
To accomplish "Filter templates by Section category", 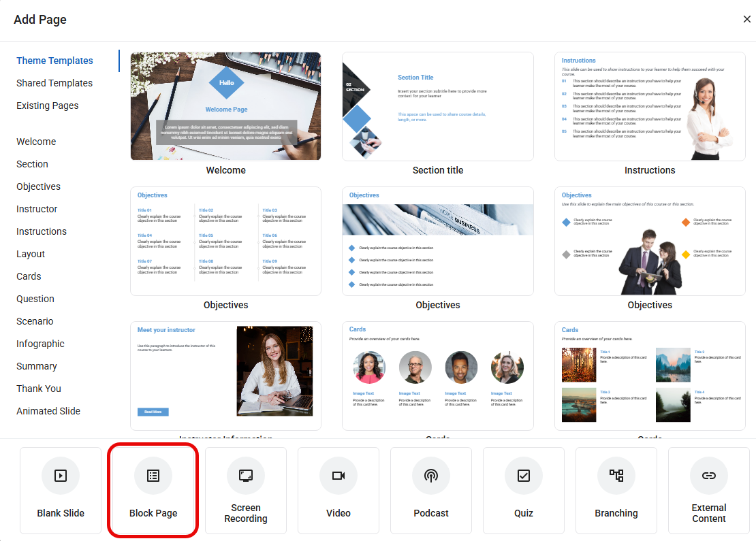I will click(32, 164).
